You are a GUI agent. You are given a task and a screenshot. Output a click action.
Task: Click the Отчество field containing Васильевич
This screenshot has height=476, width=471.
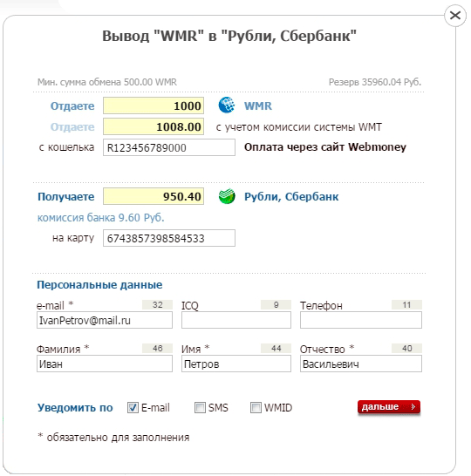(361, 364)
